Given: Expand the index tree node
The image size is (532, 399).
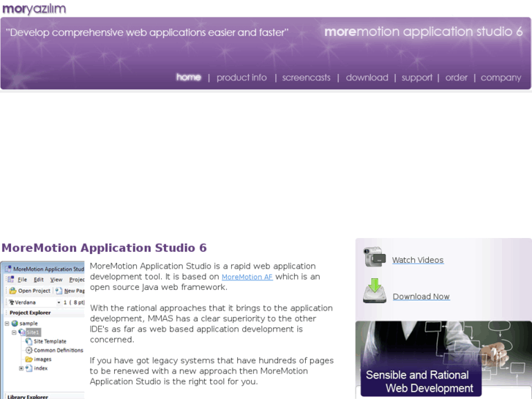Looking at the screenshot, I should [x=21, y=368].
